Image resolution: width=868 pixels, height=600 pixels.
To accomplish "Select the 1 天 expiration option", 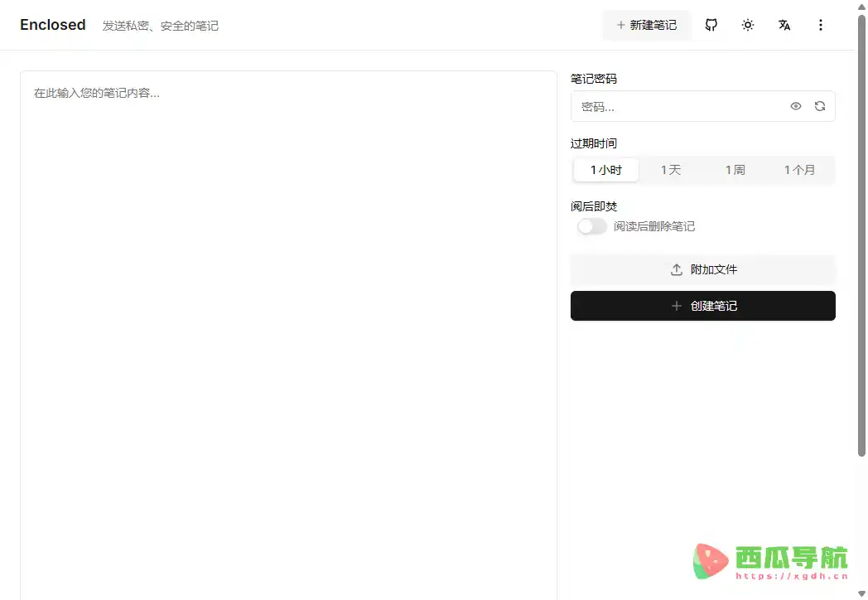I will (x=671, y=170).
